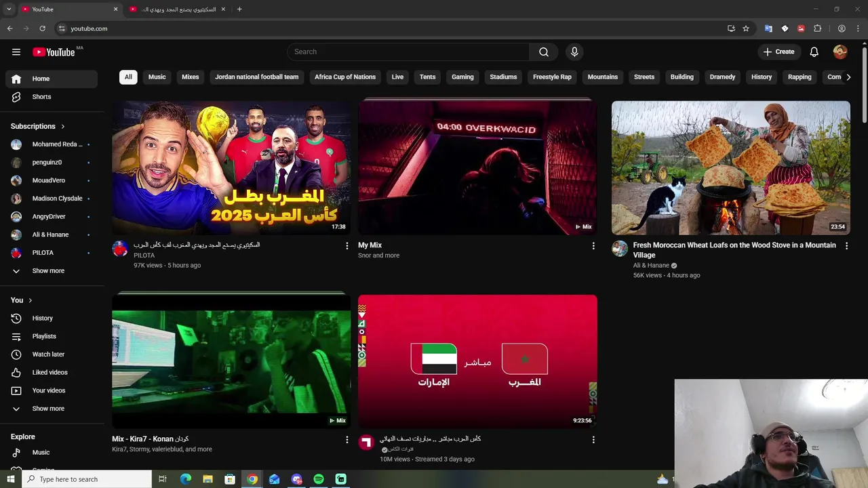Open File Explorer from the taskbar
The width and height of the screenshot is (868, 488).
click(208, 479)
